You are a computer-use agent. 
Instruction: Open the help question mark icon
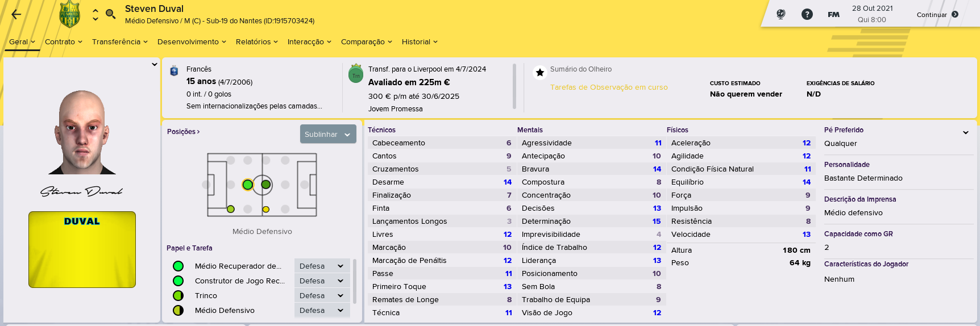[x=807, y=14]
